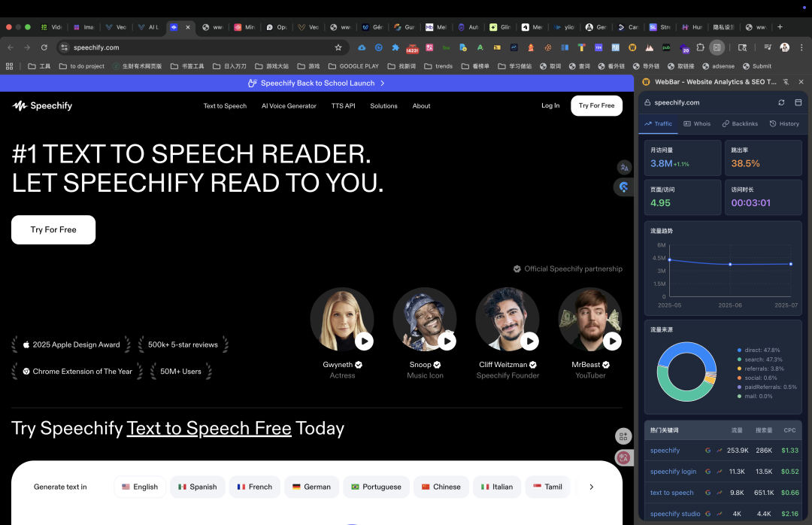Screen dimensions: 812x525
Task: Open the TTS API nav item
Action: click(344, 106)
